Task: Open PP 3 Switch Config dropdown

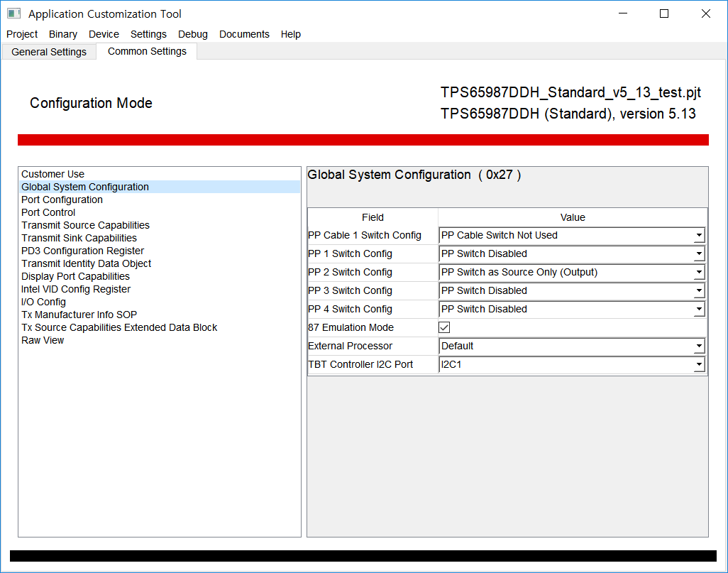Action: (572, 290)
